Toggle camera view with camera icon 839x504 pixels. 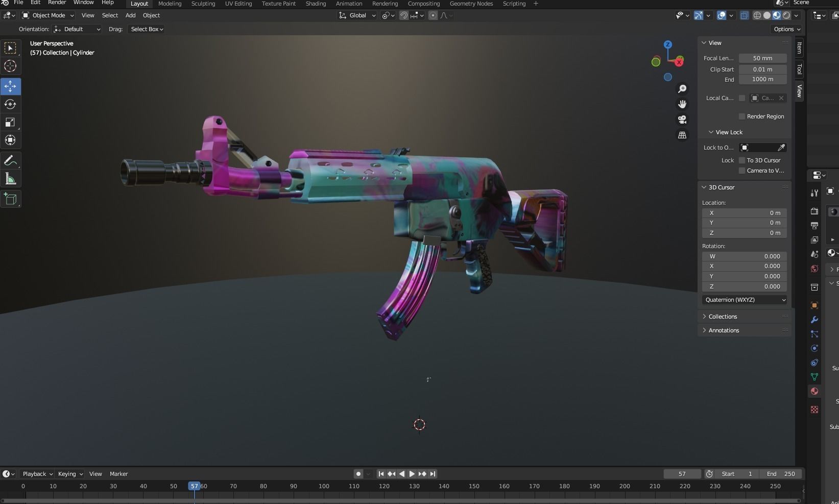pyautogui.click(x=682, y=119)
